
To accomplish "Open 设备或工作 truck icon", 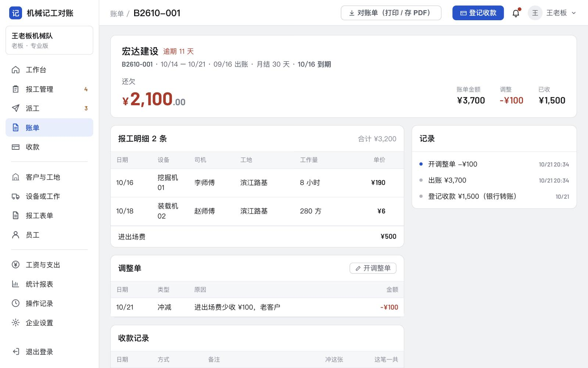I will tap(15, 196).
